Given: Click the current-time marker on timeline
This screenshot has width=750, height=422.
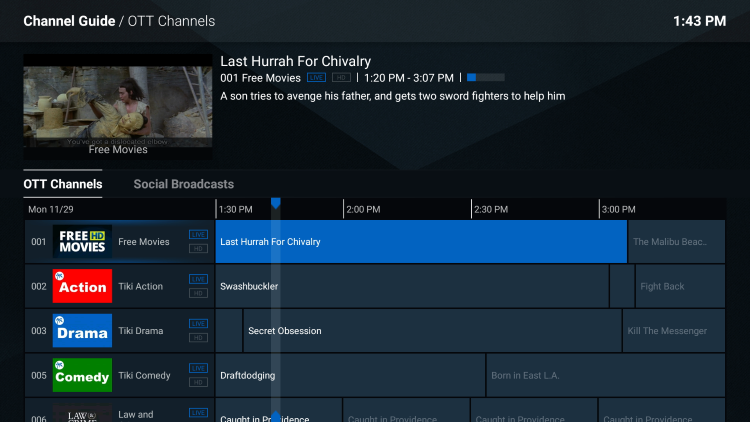Looking at the screenshot, I should [276, 203].
